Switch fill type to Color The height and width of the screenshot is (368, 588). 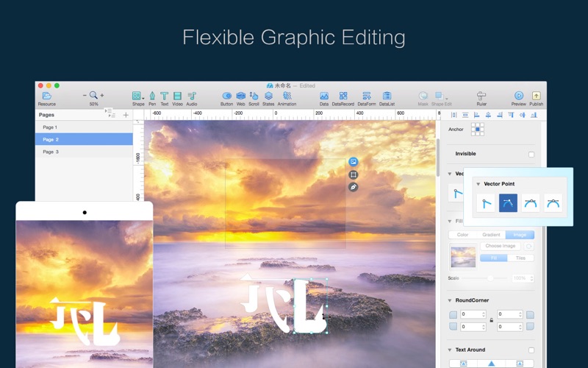click(462, 235)
